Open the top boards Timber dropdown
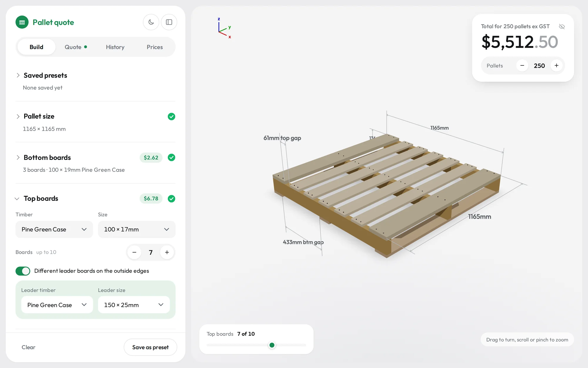Viewport: 588px width, 368px height. pyautogui.click(x=54, y=229)
